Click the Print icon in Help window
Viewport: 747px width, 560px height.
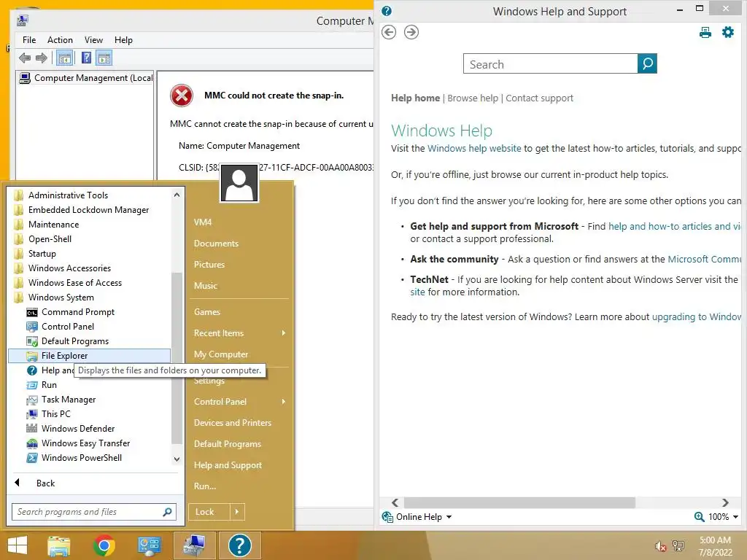point(705,32)
